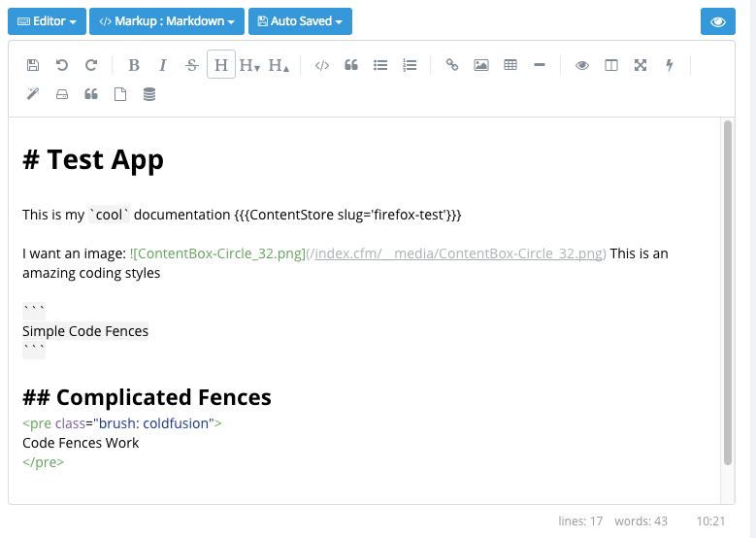756x538 pixels.
Task: Undo the last edit
Action: 62,65
